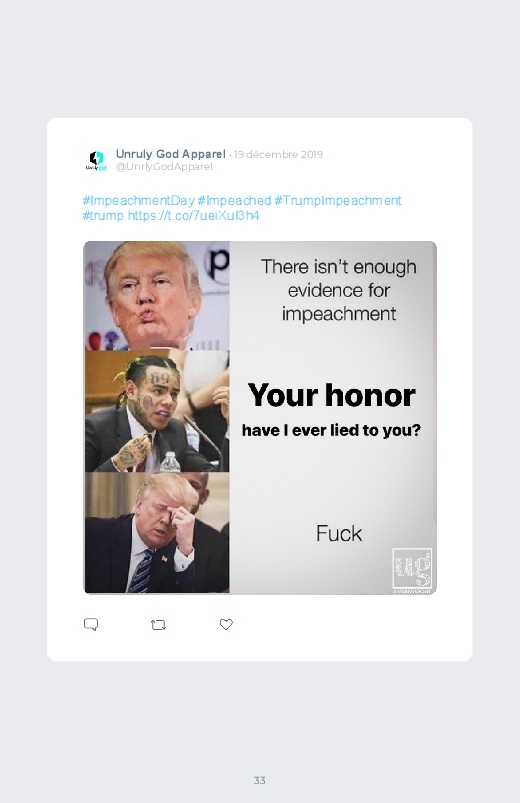The height and width of the screenshot is (803, 520).
Task: Open the Unruly God Apparel profile avatar
Action: [x=96, y=160]
